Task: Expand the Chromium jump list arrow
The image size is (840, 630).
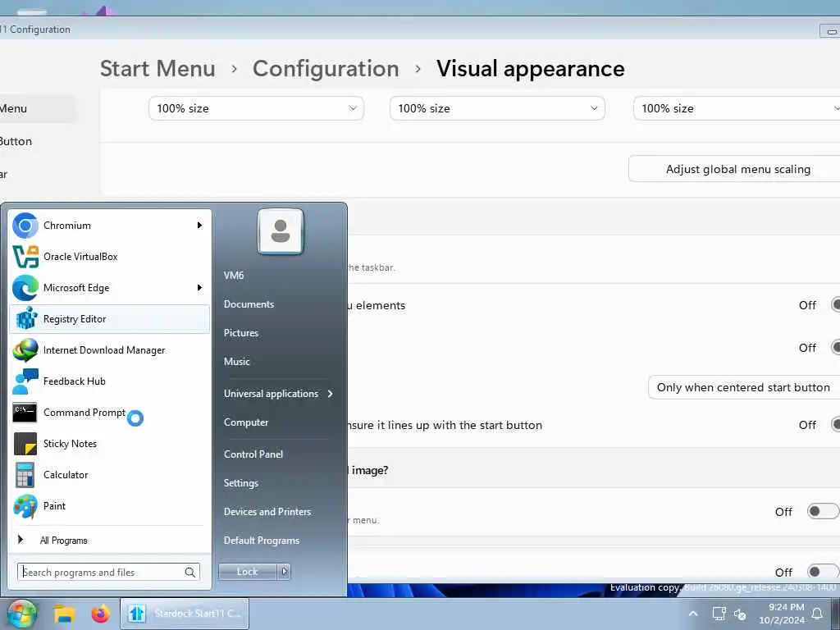Action: click(x=199, y=225)
